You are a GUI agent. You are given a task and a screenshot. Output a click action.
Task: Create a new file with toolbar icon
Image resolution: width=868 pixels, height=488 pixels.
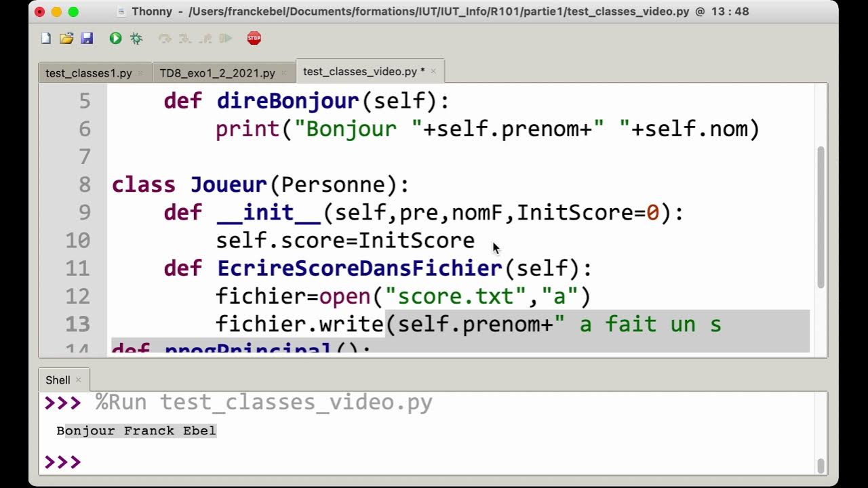coord(46,39)
